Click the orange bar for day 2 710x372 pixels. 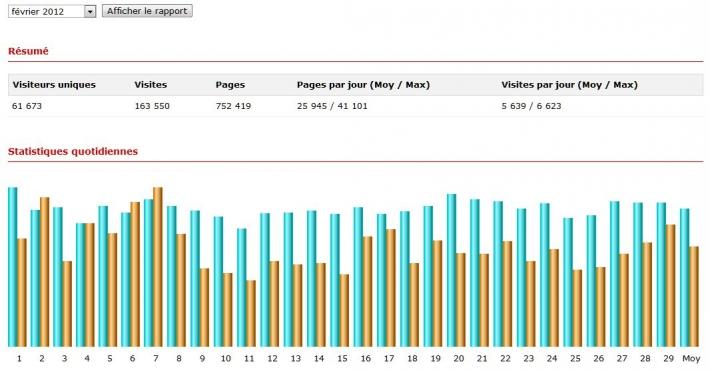(x=44, y=272)
